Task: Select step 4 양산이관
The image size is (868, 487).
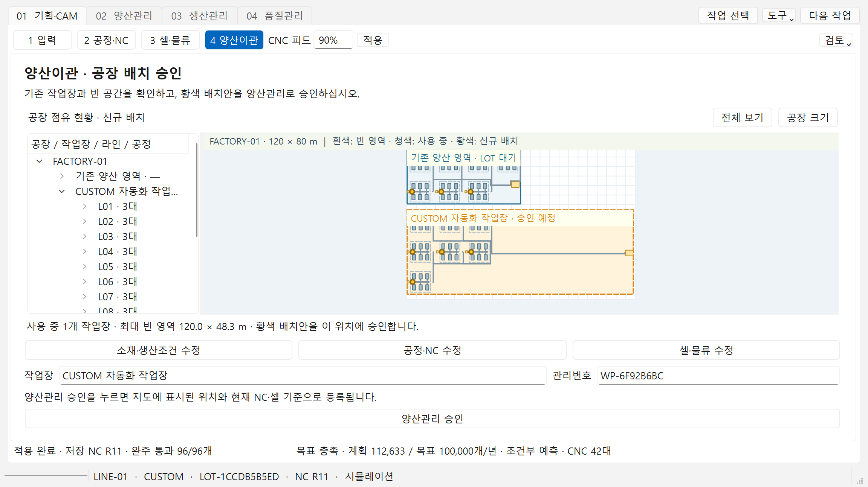Action: point(234,40)
